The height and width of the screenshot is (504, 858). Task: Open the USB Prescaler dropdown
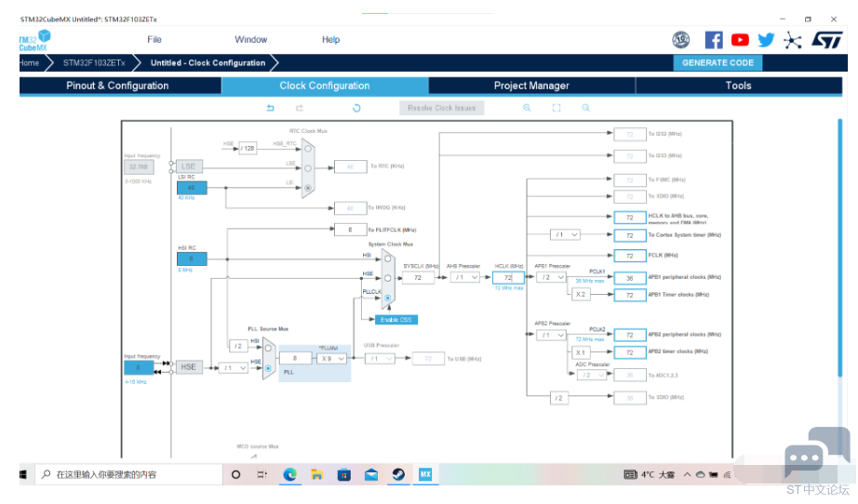[x=380, y=359]
